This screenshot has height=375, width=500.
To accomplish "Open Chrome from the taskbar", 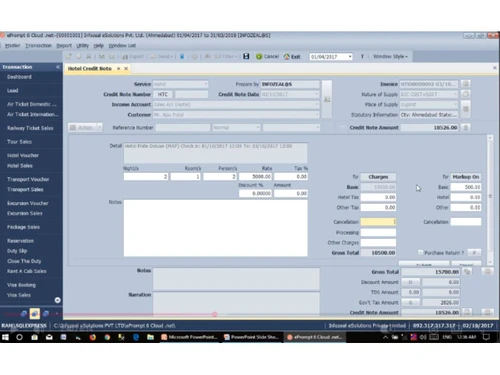I will pyautogui.click(x=107, y=337).
